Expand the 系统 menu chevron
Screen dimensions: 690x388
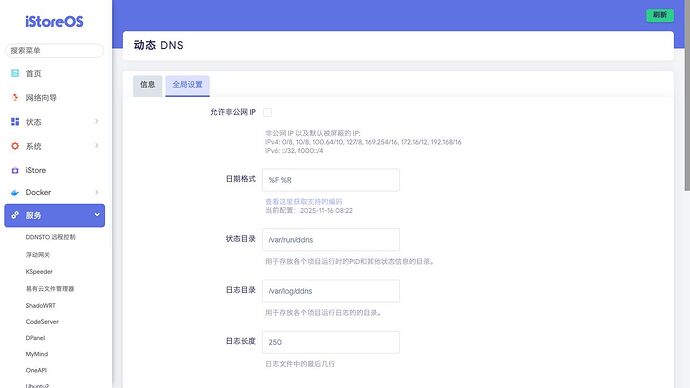[x=96, y=145]
